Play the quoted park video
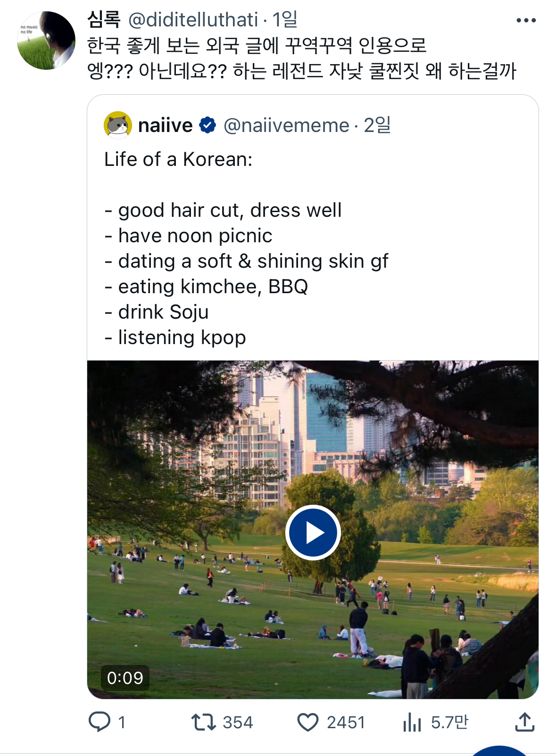 coord(313,533)
